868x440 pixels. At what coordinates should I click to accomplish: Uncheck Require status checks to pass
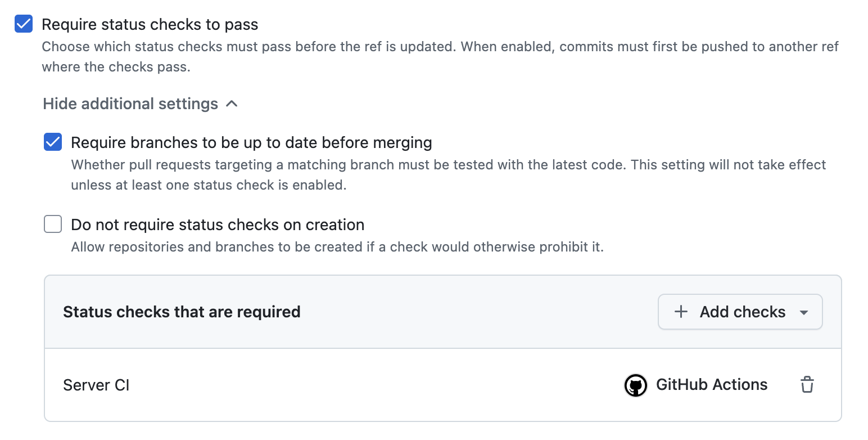pos(24,24)
